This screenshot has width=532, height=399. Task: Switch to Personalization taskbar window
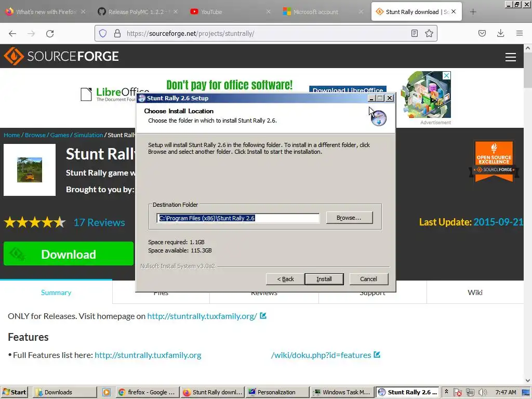tap(277, 392)
